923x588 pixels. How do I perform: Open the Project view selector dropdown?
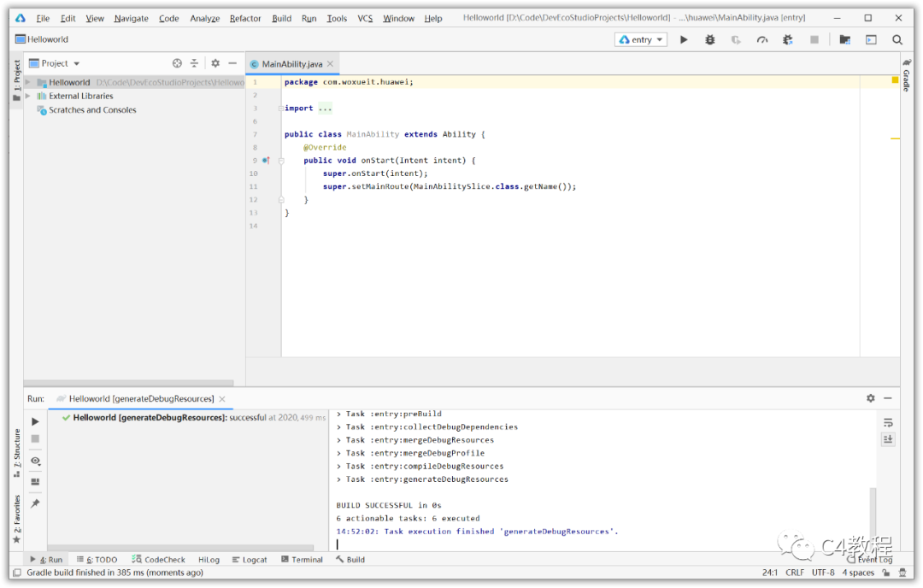[x=54, y=63]
